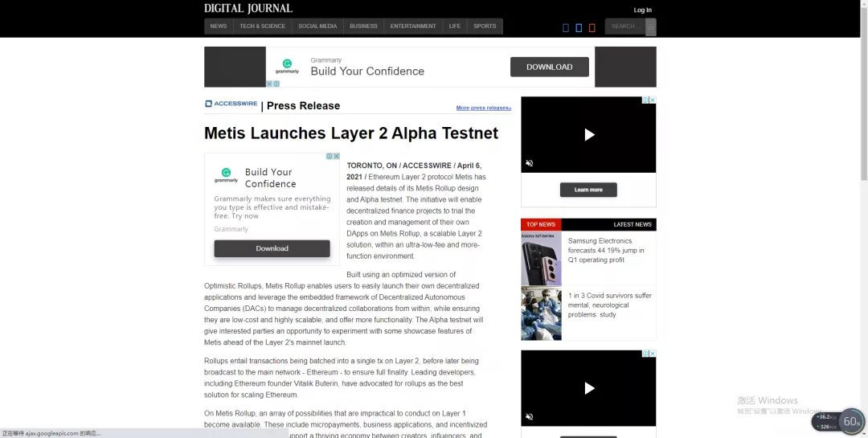Click DOWNLOAD button in top banner ad
The image size is (868, 438).
click(x=549, y=67)
